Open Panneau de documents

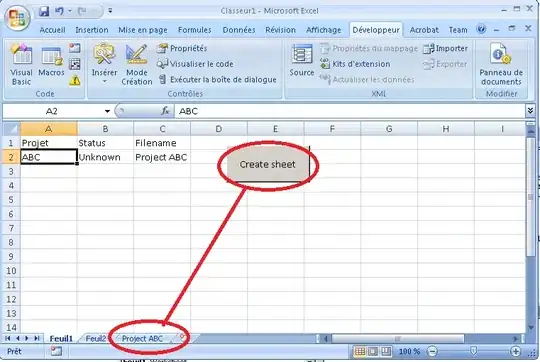(501, 64)
